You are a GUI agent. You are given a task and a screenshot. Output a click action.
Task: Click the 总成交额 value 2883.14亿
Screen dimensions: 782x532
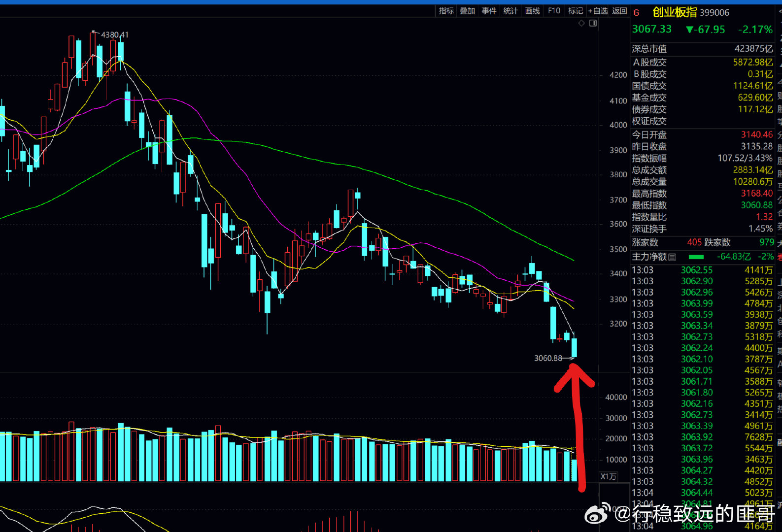click(x=753, y=170)
